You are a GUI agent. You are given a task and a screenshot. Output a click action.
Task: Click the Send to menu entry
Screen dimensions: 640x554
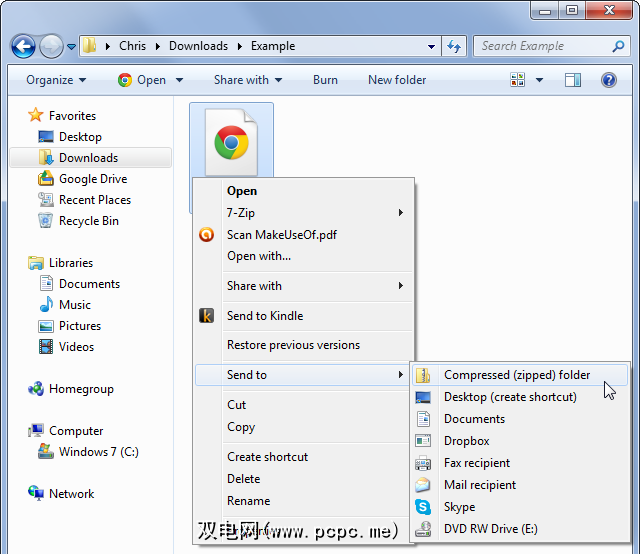tap(303, 375)
